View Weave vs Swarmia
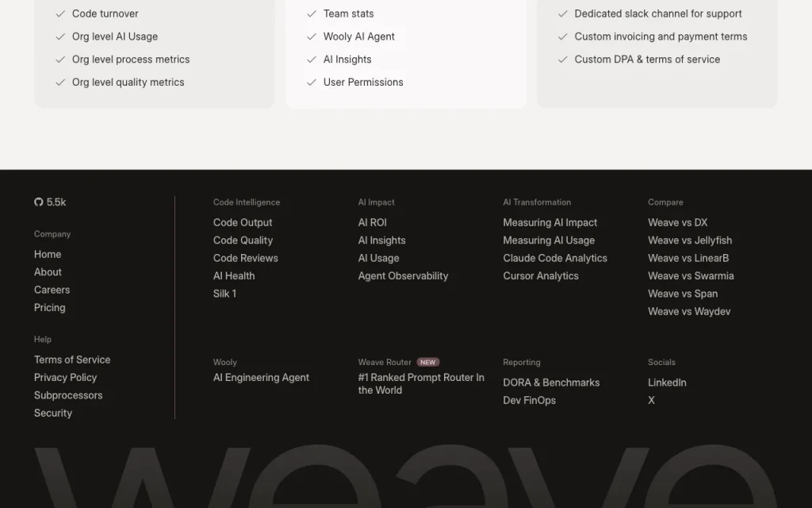Viewport: 812px width, 508px height. point(691,275)
